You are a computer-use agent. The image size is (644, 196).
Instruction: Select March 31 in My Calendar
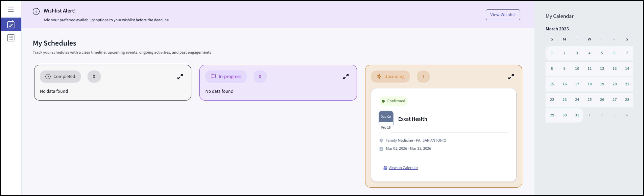(x=577, y=115)
